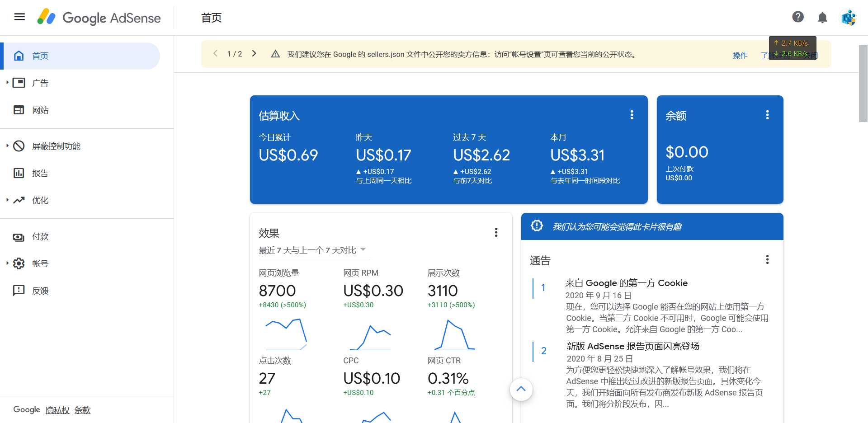Image resolution: width=868 pixels, height=423 pixels.
Task: Click the 优化 trending arrow icon
Action: [x=19, y=200]
